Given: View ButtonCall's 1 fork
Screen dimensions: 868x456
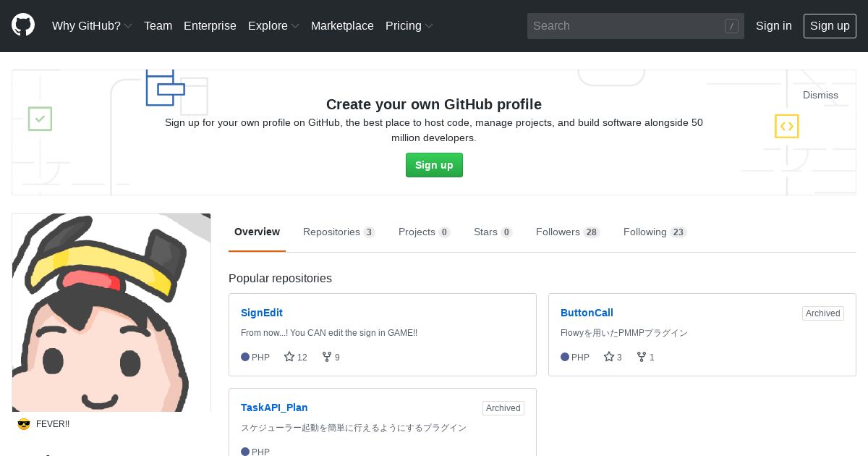Looking at the screenshot, I should pyautogui.click(x=646, y=357).
